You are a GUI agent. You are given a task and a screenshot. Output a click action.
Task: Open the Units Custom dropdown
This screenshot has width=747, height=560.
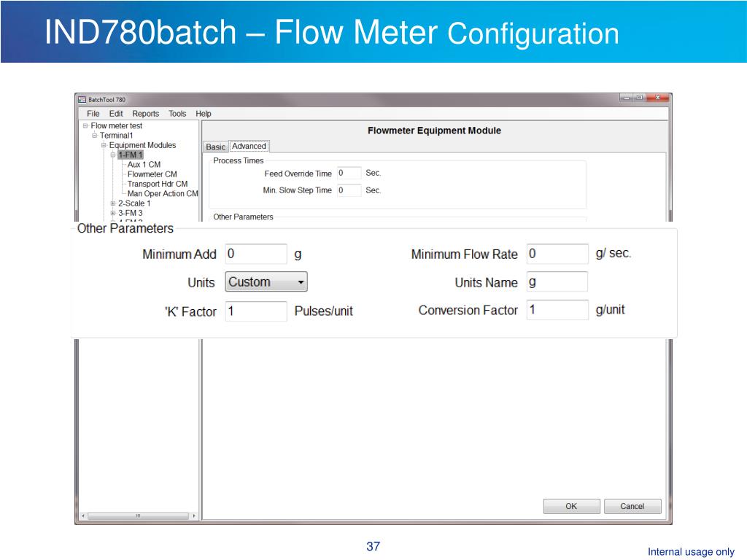tap(266, 282)
